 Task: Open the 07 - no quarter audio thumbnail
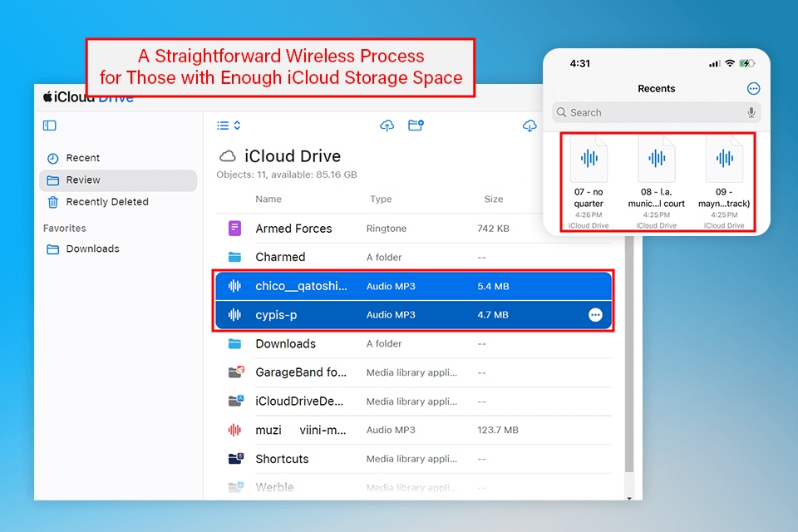coord(589,182)
